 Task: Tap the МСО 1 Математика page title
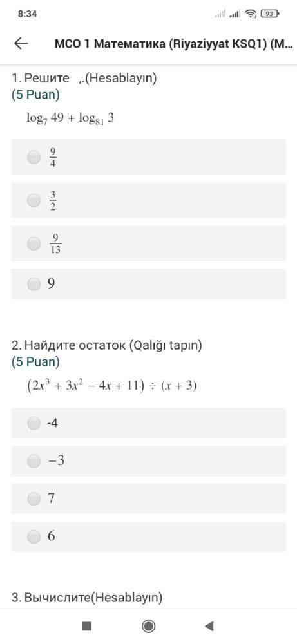click(174, 44)
